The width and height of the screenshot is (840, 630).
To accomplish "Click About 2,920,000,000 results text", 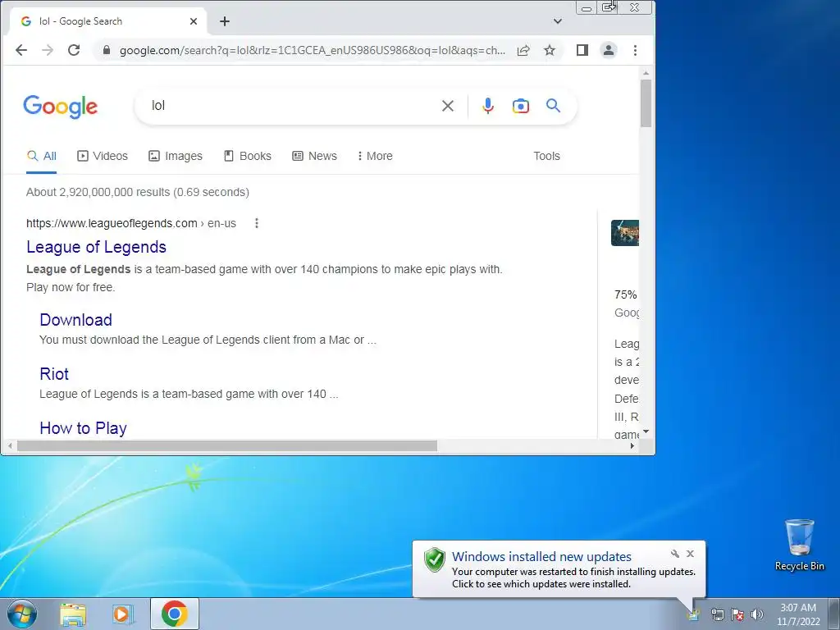I will tap(138, 192).
